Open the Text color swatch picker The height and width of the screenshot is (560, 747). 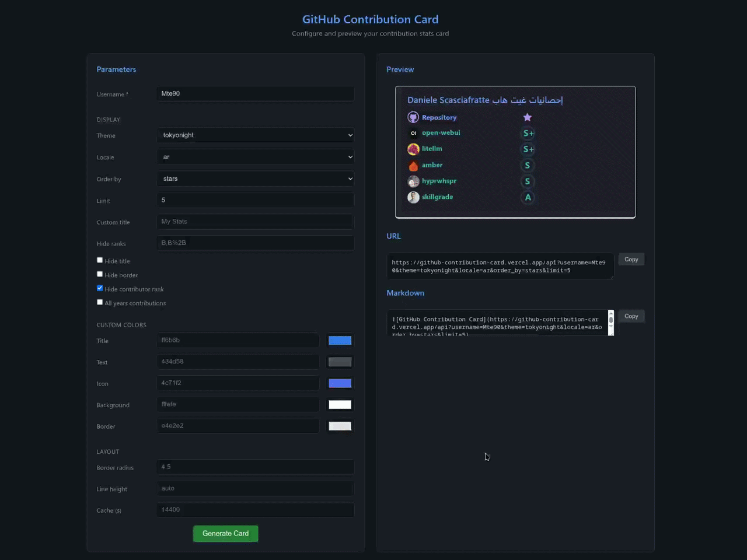click(x=340, y=362)
